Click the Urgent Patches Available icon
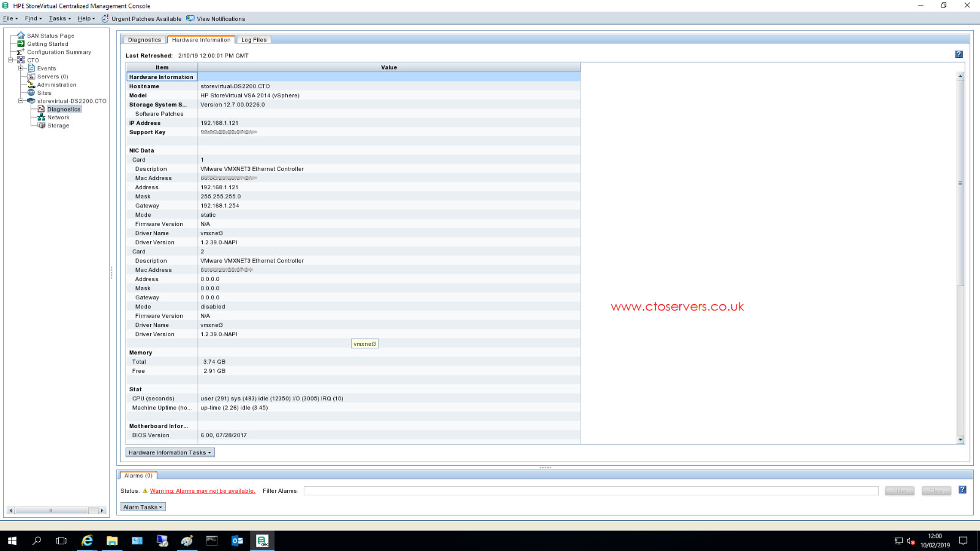 (x=105, y=18)
